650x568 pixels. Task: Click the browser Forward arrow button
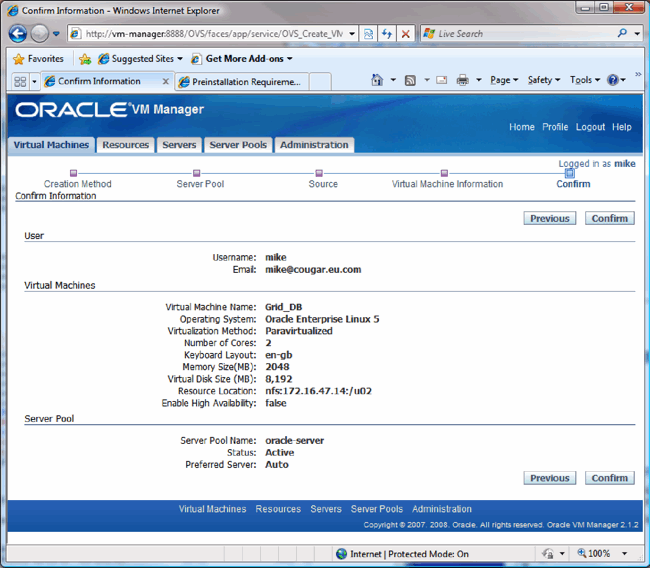pyautogui.click(x=40, y=34)
